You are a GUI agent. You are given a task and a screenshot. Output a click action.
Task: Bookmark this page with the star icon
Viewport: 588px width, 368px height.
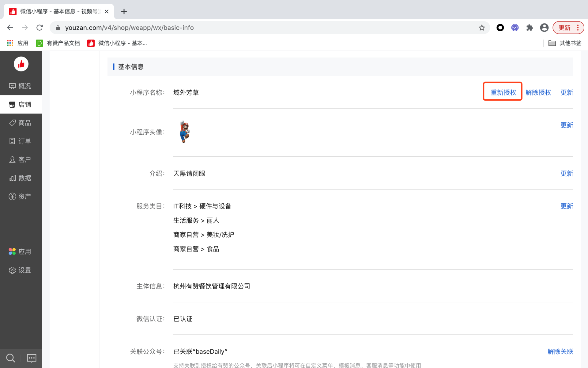coord(482,28)
